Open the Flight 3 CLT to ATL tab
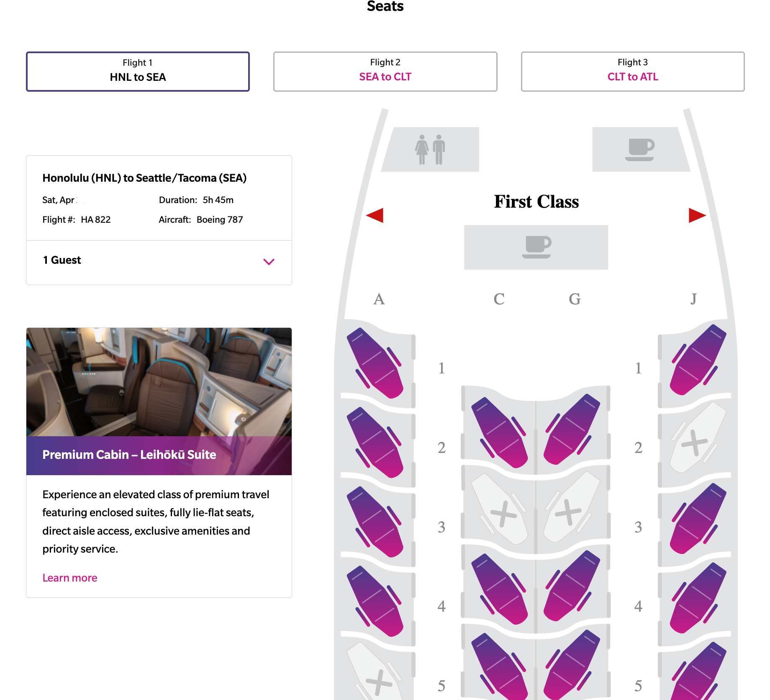 pos(633,72)
